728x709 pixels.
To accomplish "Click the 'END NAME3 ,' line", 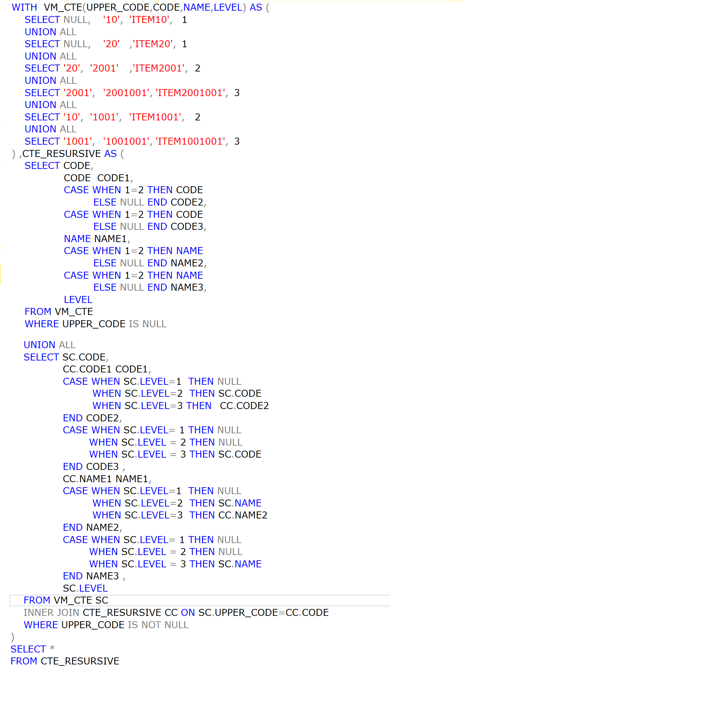I will (x=93, y=576).
